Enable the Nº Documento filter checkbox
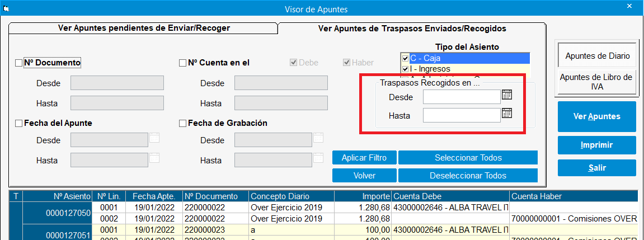Screen dimensions: 644x240 click(x=18, y=63)
